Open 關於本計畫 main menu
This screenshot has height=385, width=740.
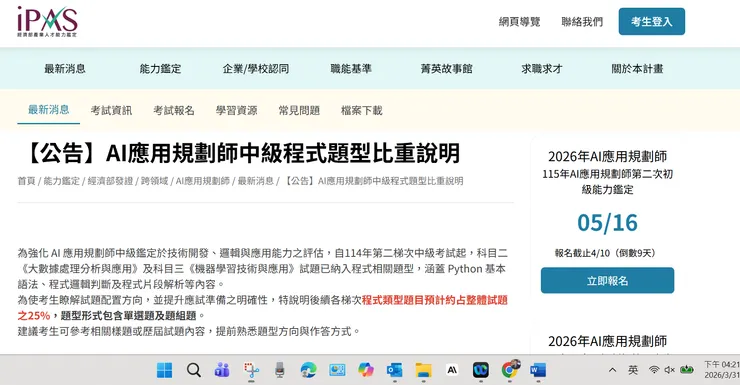point(637,69)
